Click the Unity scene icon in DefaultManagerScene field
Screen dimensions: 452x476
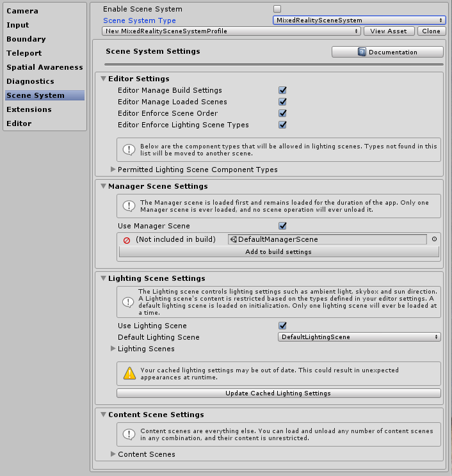[234, 240]
